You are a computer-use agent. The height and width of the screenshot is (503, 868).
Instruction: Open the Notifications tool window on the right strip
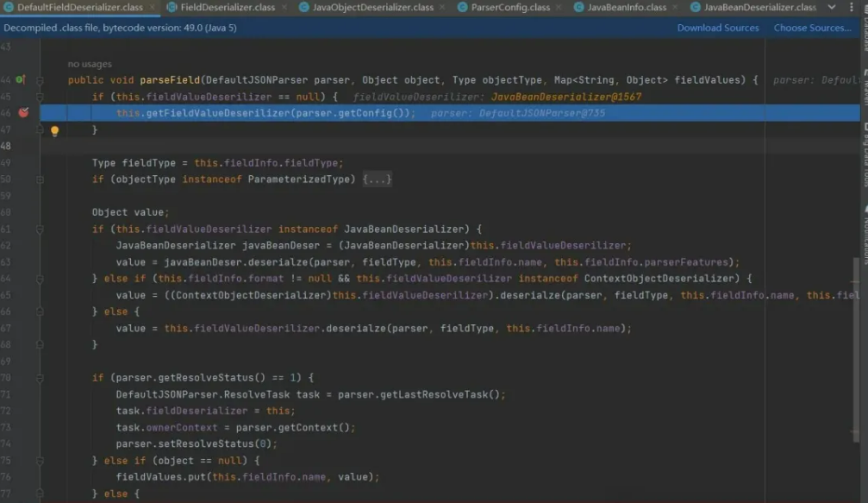pyautogui.click(x=865, y=236)
